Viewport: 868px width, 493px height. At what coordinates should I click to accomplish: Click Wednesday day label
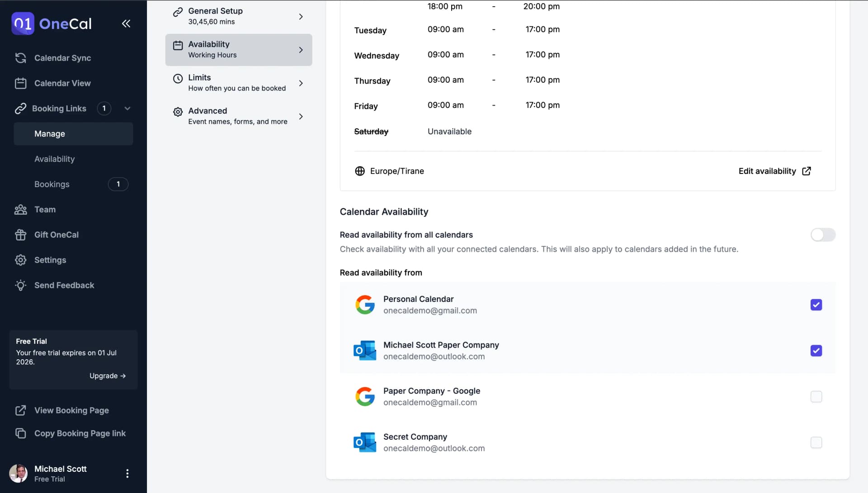pyautogui.click(x=377, y=56)
